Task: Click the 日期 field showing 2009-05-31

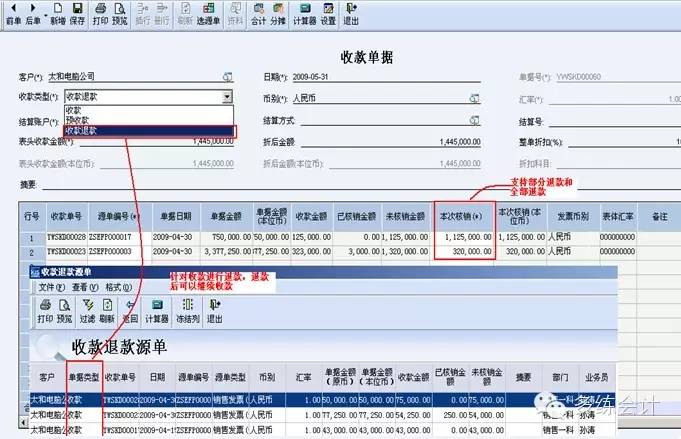Action: 386,77
